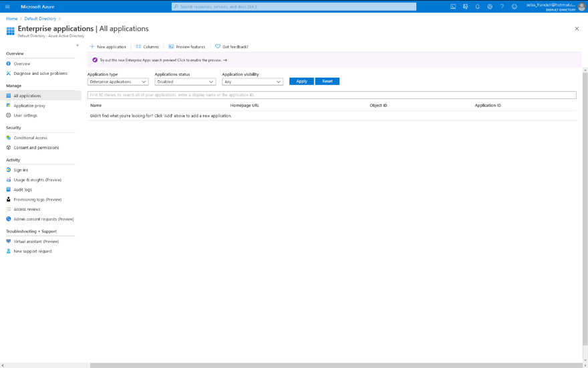Go to Home breadcrumb link
The height and width of the screenshot is (368, 588).
pyautogui.click(x=11, y=19)
